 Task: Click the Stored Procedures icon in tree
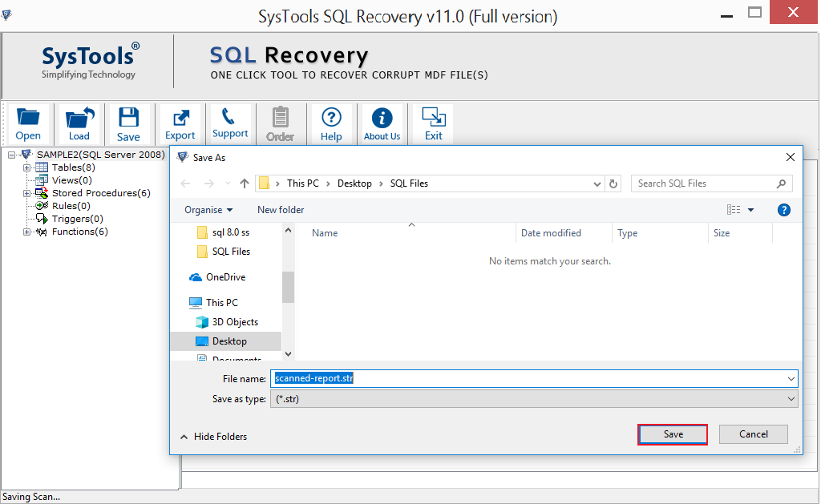tap(42, 193)
